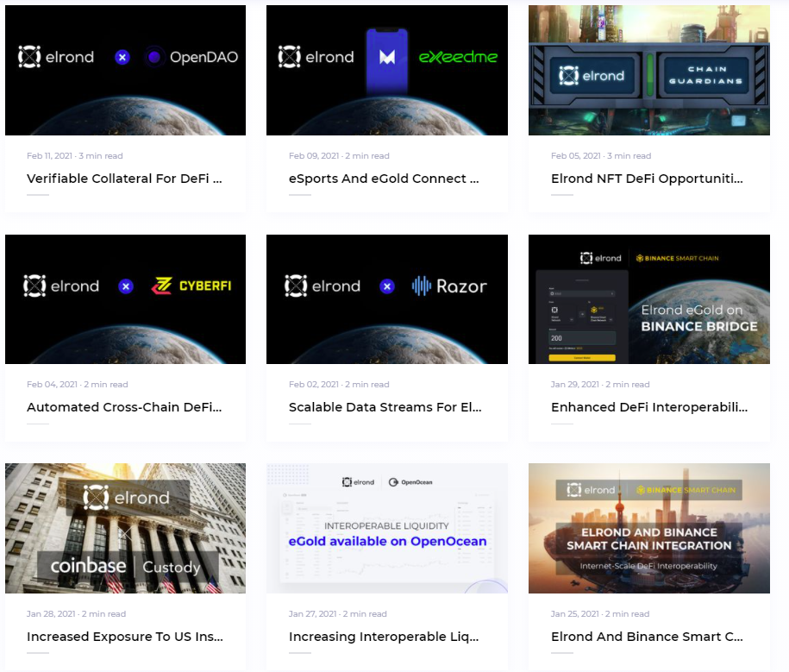Read 'Increased Exposure To US Ins...' article
This screenshot has width=789, height=672.
(125, 637)
